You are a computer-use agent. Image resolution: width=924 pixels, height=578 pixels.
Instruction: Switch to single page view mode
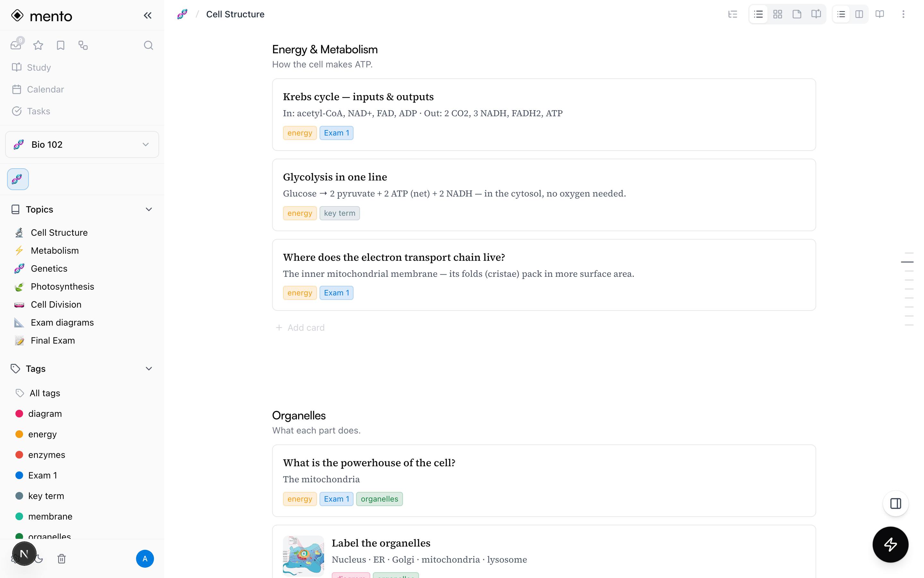click(x=797, y=14)
